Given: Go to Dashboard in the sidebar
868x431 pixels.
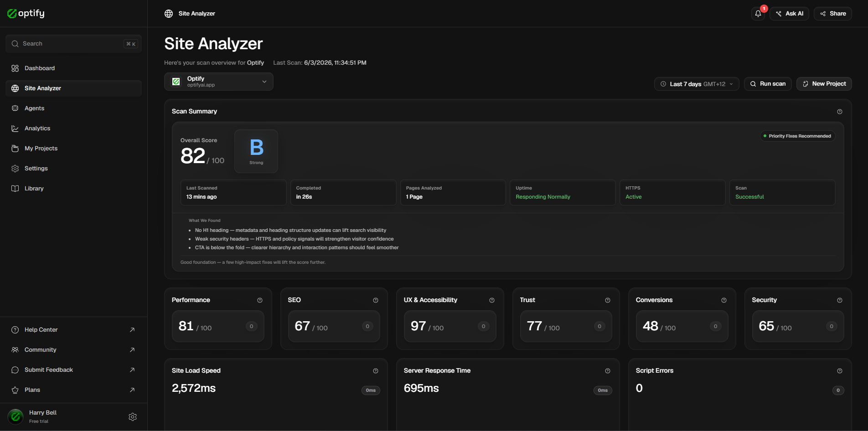Looking at the screenshot, I should click(x=73, y=68).
